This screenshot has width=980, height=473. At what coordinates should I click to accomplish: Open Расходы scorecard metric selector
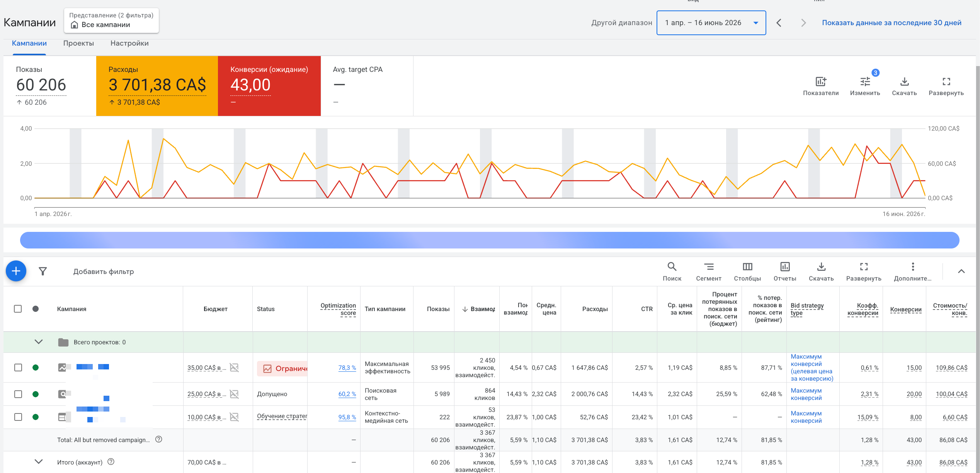pos(157,86)
